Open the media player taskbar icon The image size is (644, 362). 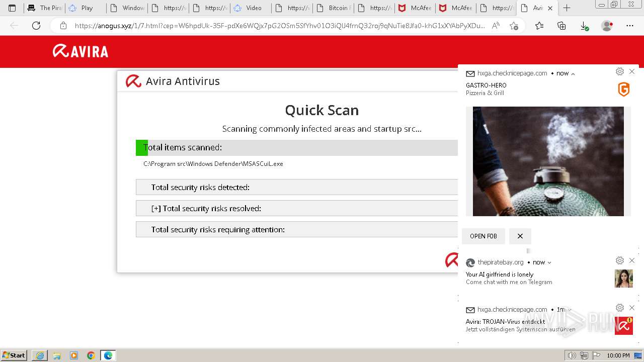pyautogui.click(x=74, y=355)
